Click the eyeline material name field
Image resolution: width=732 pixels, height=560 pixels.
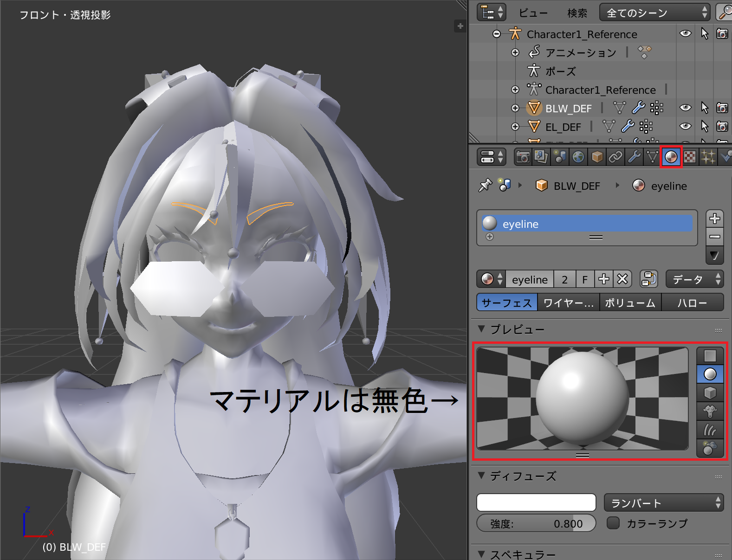[530, 279]
